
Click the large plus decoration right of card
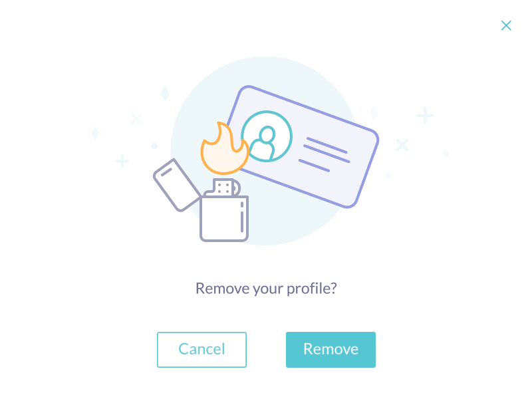point(425,115)
